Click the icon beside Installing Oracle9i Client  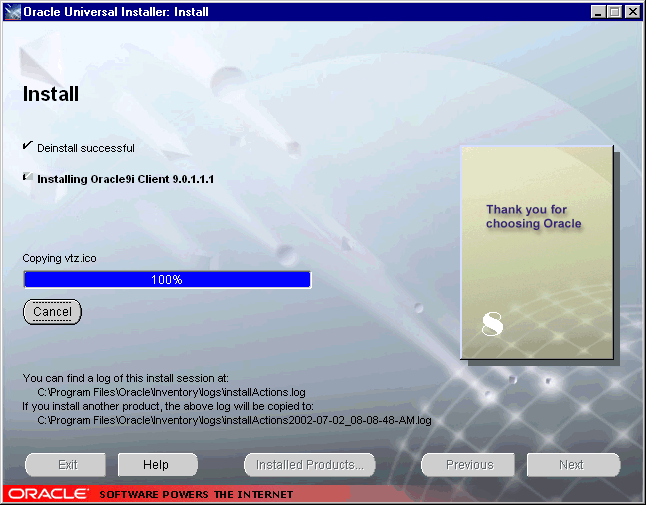click(28, 177)
